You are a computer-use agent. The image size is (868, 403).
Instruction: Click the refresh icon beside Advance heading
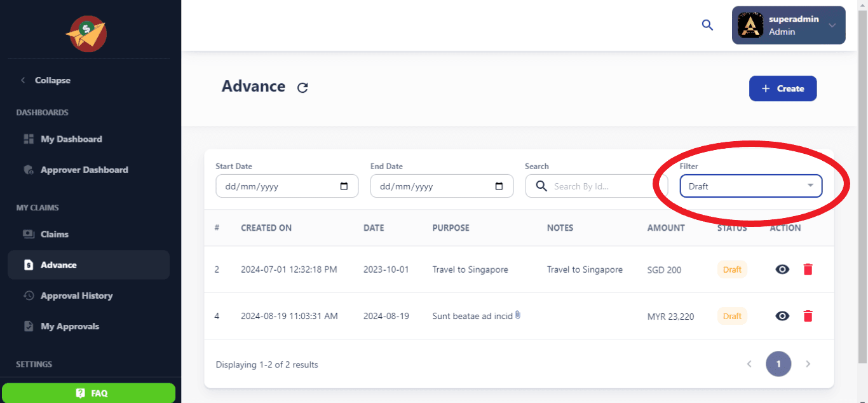[302, 88]
